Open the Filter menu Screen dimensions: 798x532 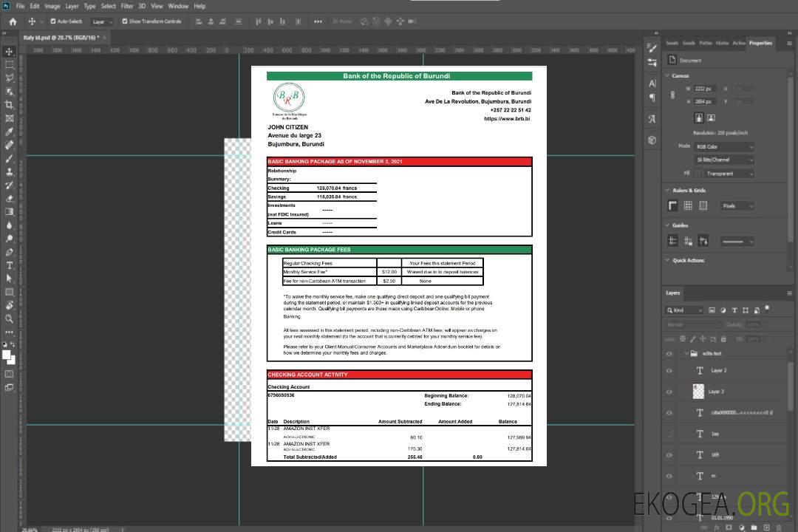(x=127, y=6)
